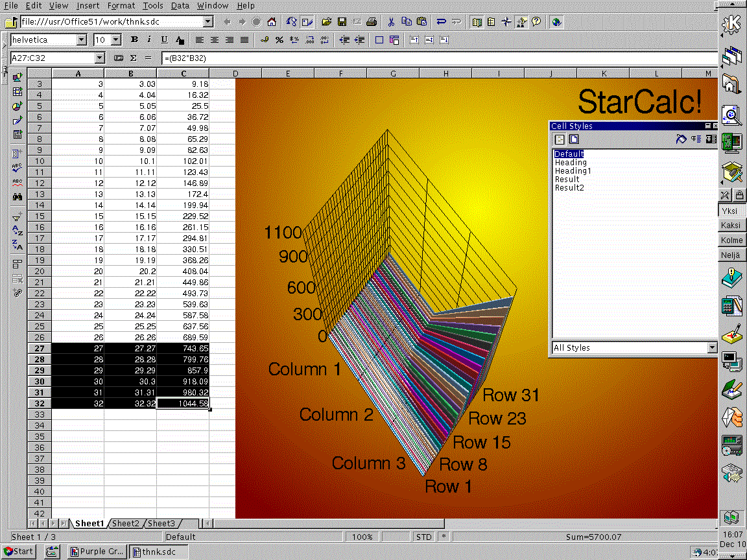747x560 pixels.
Task: Cut selection with the scissors icon
Action: [x=392, y=22]
